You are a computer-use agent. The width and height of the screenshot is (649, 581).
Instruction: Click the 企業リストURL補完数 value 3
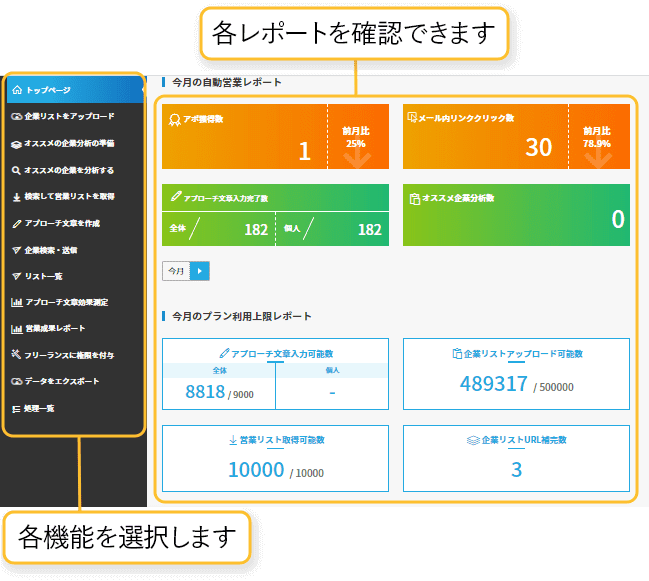(x=516, y=470)
